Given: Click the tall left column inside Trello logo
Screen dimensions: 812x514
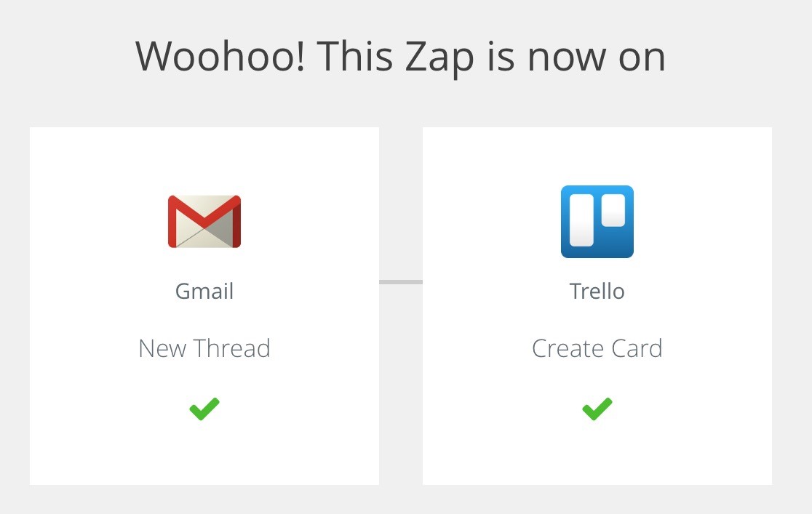Looking at the screenshot, I should [x=581, y=220].
